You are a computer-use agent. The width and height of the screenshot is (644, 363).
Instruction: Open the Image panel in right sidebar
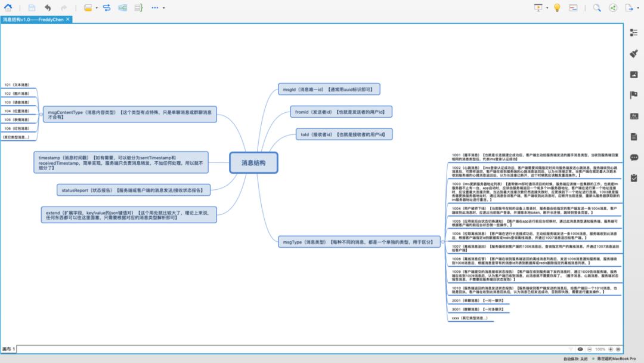click(x=634, y=75)
